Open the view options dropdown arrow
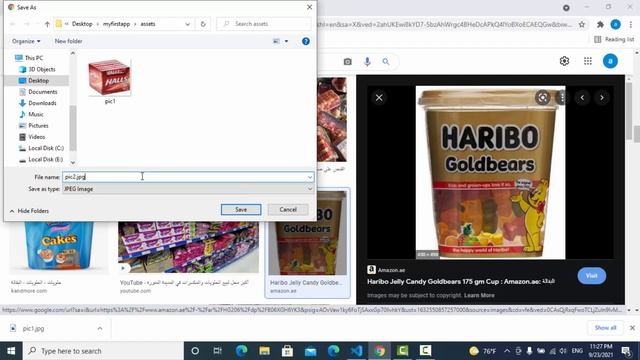The width and height of the screenshot is (640, 360). click(x=286, y=41)
